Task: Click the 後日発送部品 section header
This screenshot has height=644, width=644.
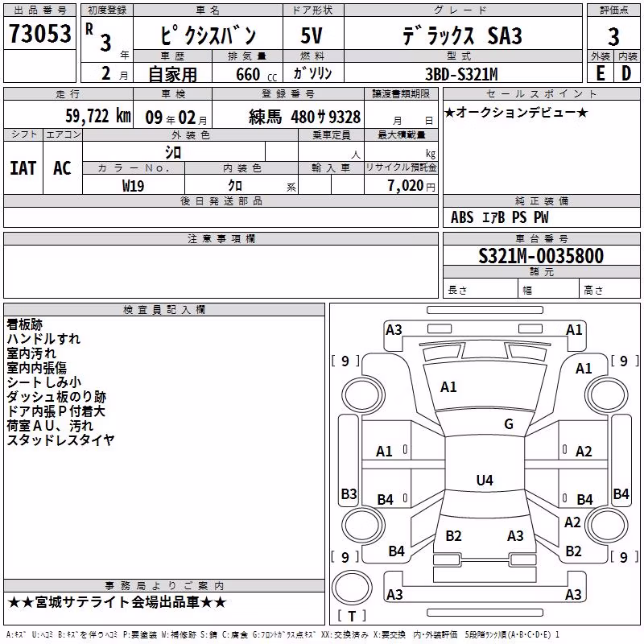Action: click(x=221, y=200)
